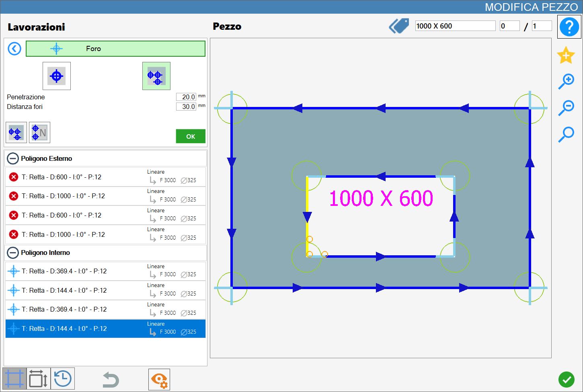Collapse the Poligono Interno group
This screenshot has height=392, width=583.
pyautogui.click(x=13, y=252)
